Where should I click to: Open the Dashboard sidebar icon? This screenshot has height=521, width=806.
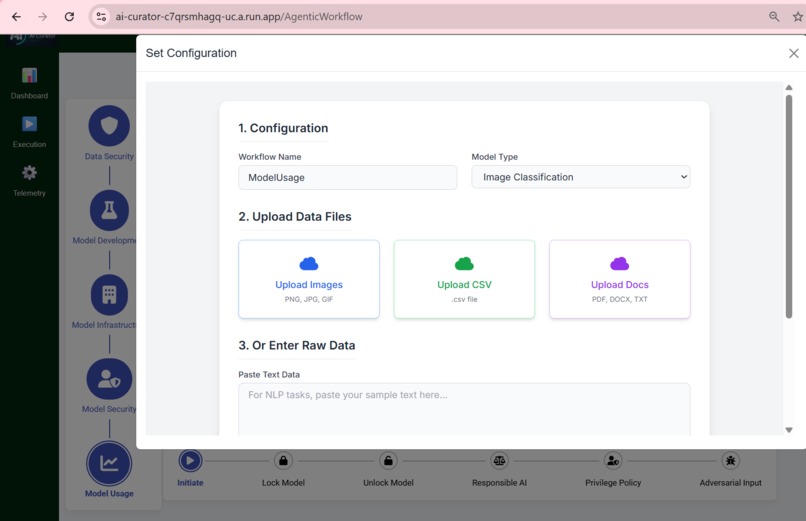(x=29, y=76)
